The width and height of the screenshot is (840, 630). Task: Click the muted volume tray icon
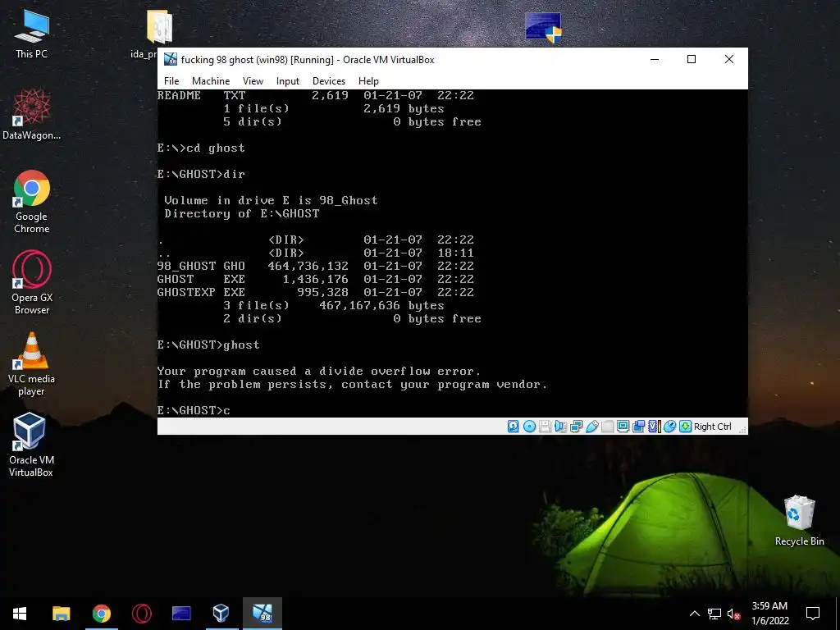pos(734,614)
